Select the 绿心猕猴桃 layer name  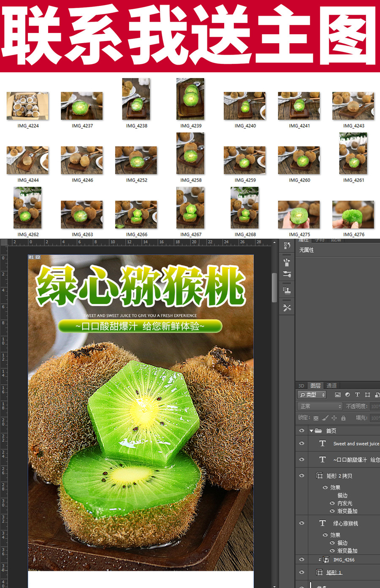[x=346, y=524]
